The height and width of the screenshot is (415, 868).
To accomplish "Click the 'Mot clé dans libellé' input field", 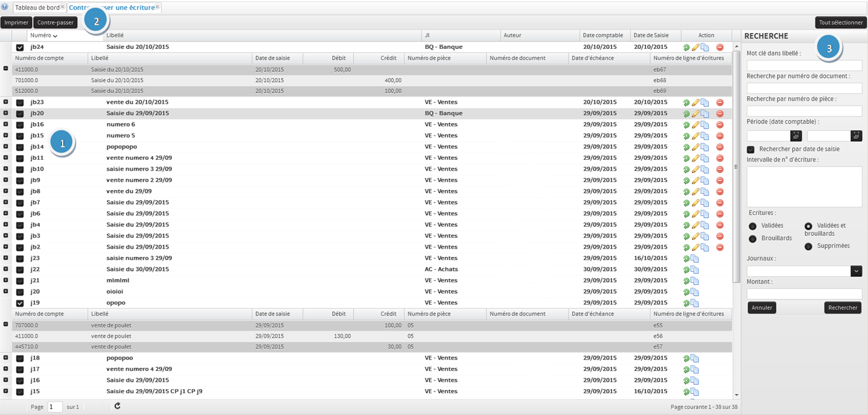I will point(804,65).
